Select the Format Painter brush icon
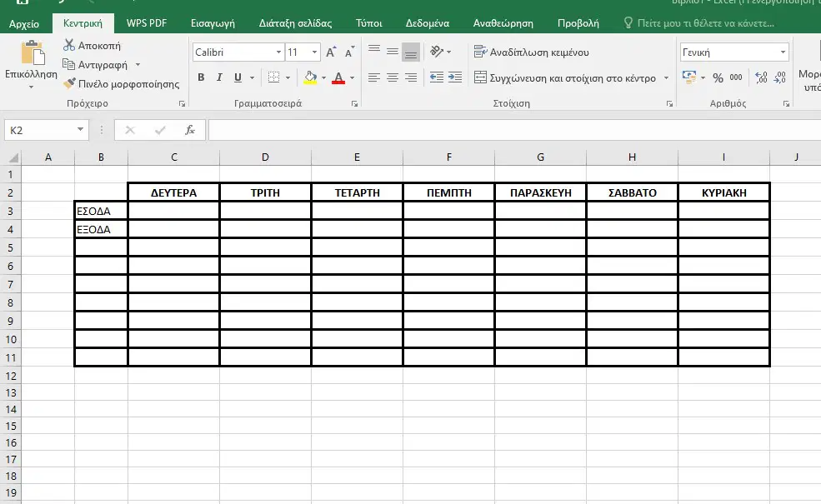 pos(69,83)
